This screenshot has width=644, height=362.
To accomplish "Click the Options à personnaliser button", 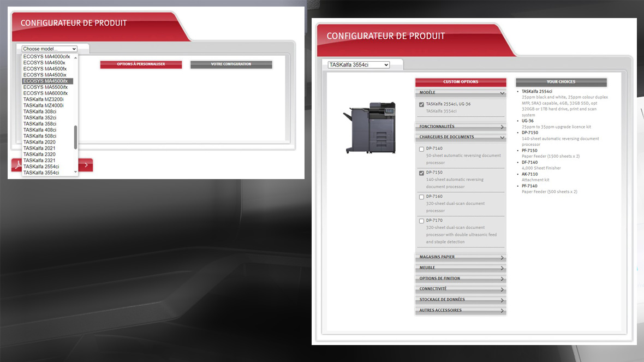I will coord(141,64).
